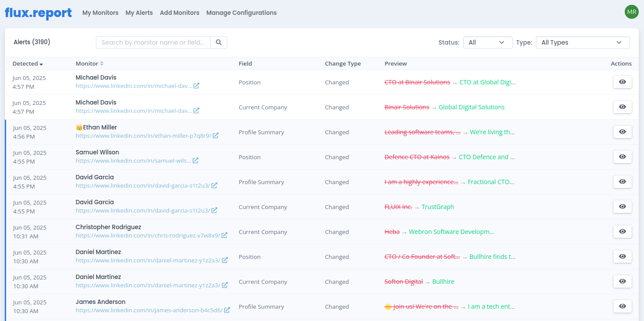Viewport: 644px width, 321px height.
Task: Open Ethan Miller's external link icon
Action: (215, 136)
